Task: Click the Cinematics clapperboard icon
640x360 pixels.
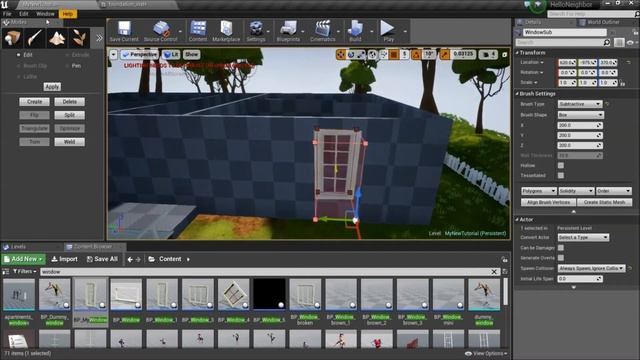Action: [x=322, y=31]
